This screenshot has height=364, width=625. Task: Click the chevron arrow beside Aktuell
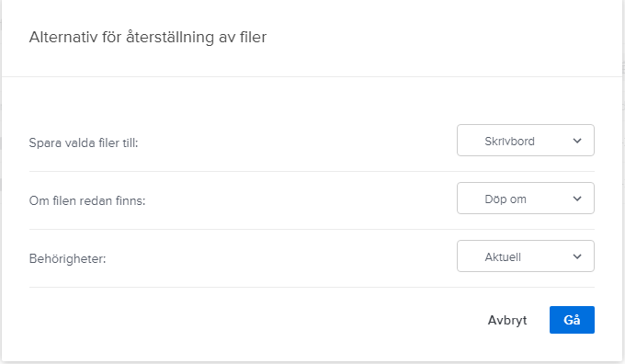(577, 256)
